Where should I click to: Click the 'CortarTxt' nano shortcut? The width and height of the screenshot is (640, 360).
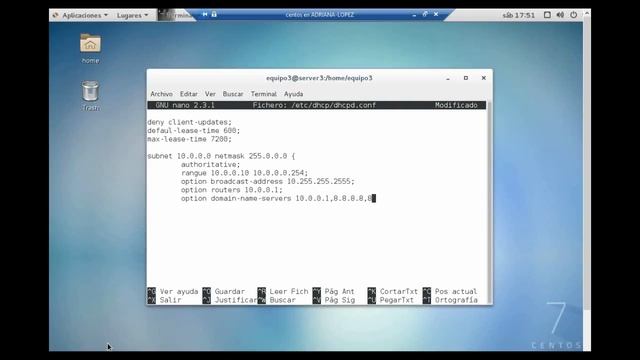[393, 291]
